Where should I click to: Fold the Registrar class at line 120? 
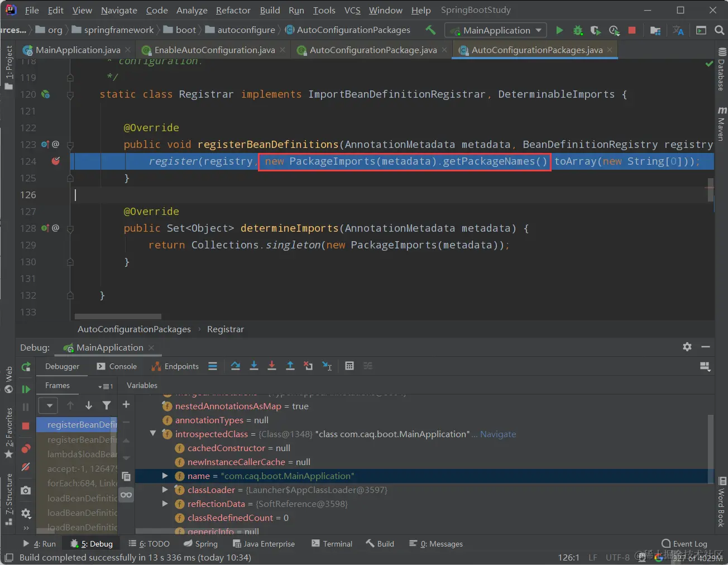70,95
